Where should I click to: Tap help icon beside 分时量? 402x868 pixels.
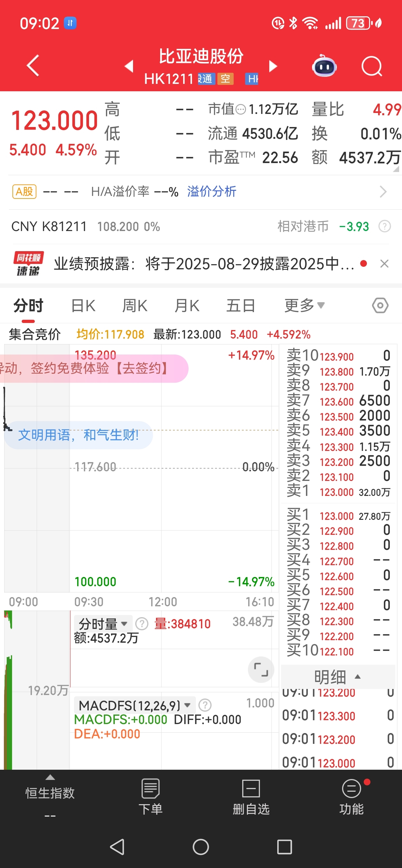tap(142, 624)
